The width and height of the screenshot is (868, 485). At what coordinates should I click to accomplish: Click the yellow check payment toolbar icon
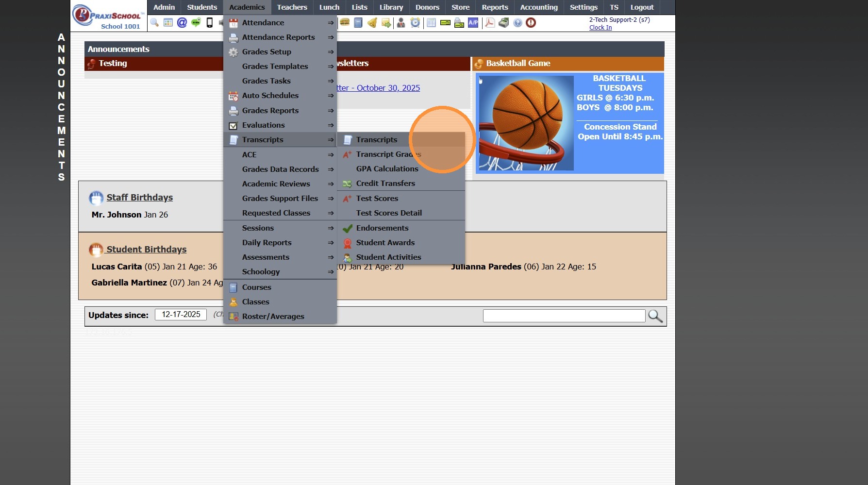(445, 23)
